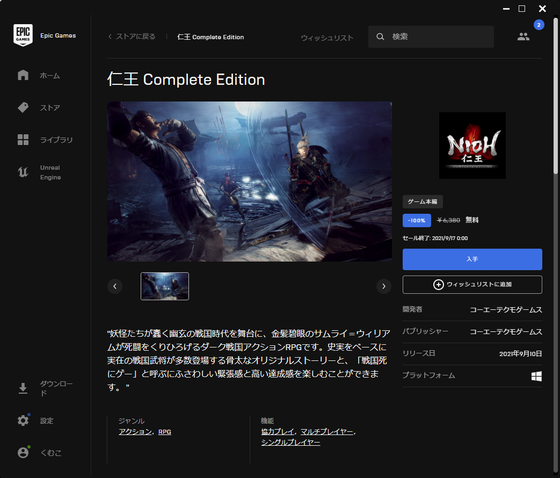The height and width of the screenshot is (478, 560).
Task: Select ホーム in the sidebar
Action: tap(50, 75)
